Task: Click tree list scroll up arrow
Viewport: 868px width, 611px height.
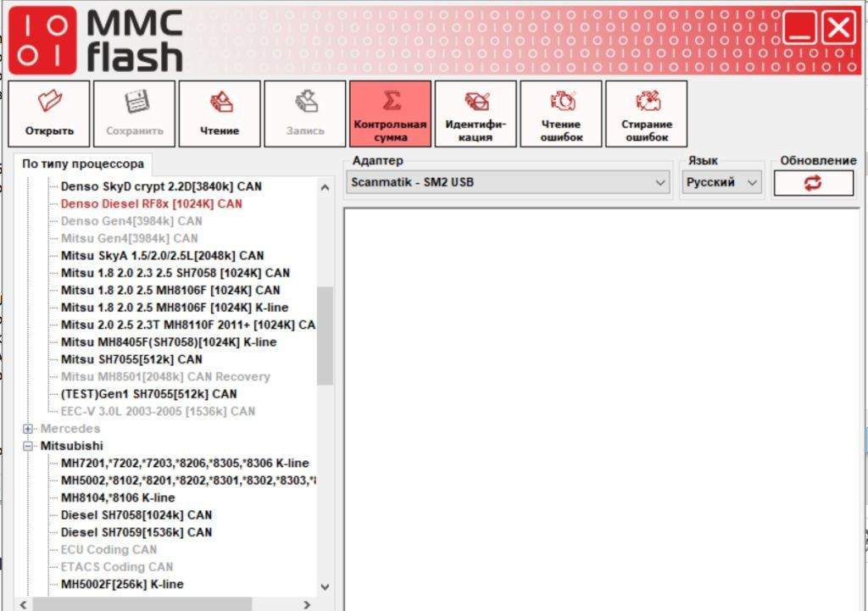Action: [325, 187]
